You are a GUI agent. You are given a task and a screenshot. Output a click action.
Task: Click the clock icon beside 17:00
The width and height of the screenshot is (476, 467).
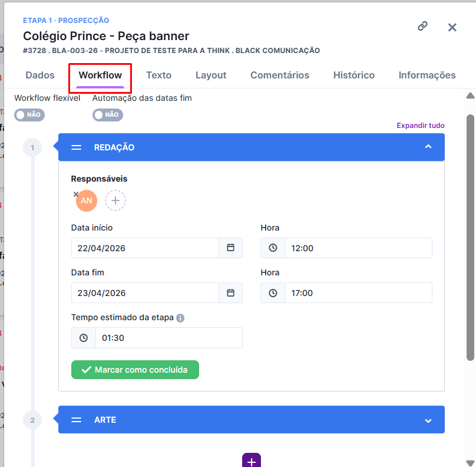click(273, 293)
